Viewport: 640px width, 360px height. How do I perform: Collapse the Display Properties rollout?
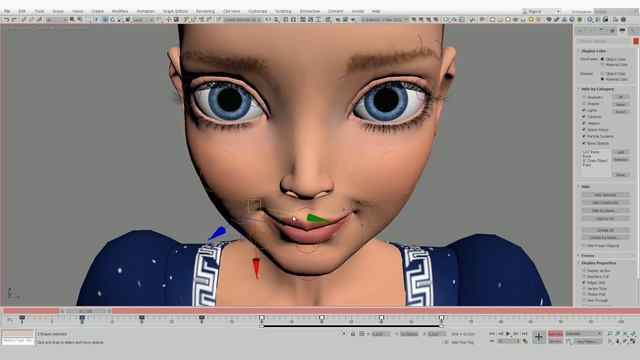coord(598,263)
